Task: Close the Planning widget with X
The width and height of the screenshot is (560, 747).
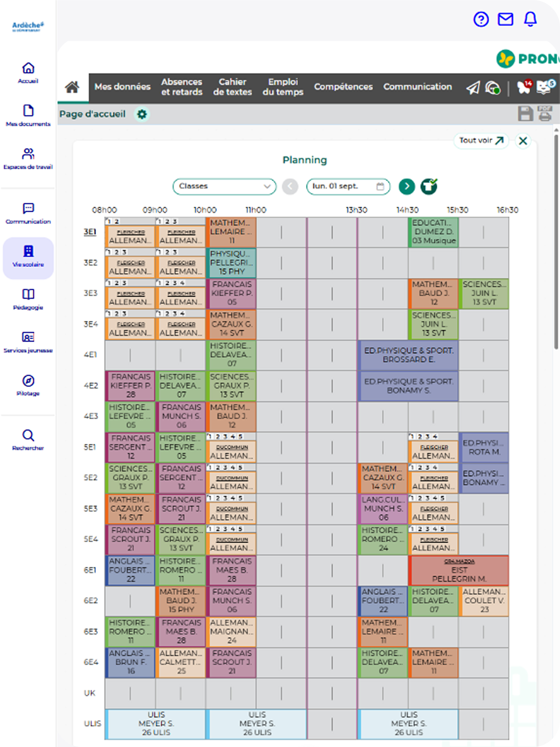Action: point(523,141)
